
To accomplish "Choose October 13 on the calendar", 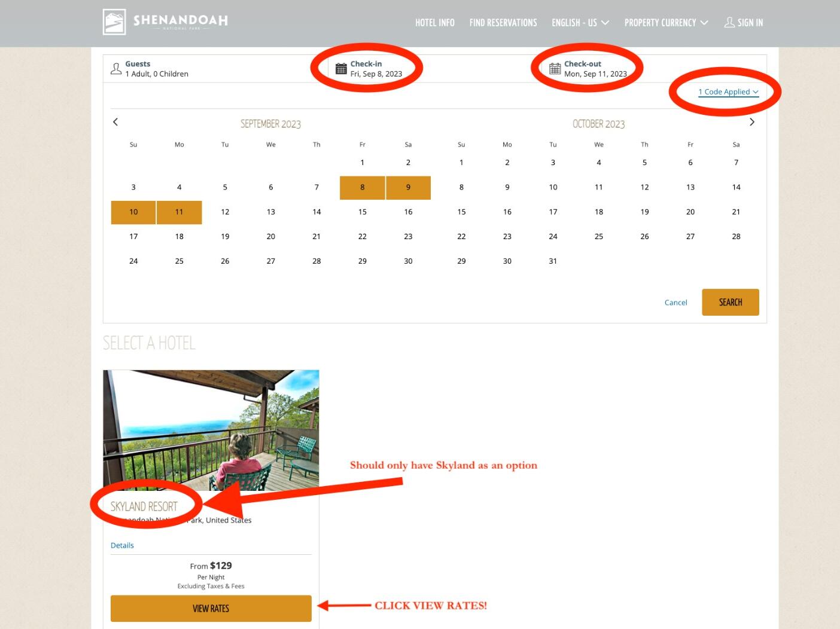I will coord(690,187).
